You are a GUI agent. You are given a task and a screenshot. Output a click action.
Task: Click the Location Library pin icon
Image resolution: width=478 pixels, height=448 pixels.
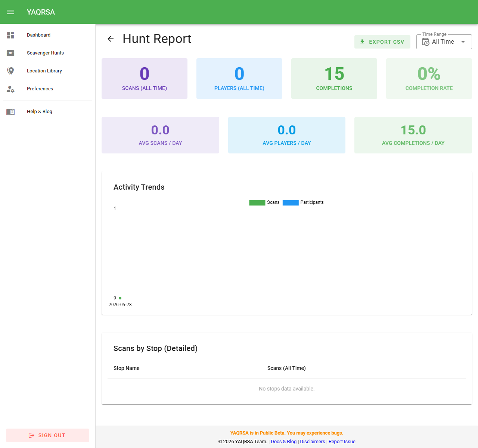10,71
